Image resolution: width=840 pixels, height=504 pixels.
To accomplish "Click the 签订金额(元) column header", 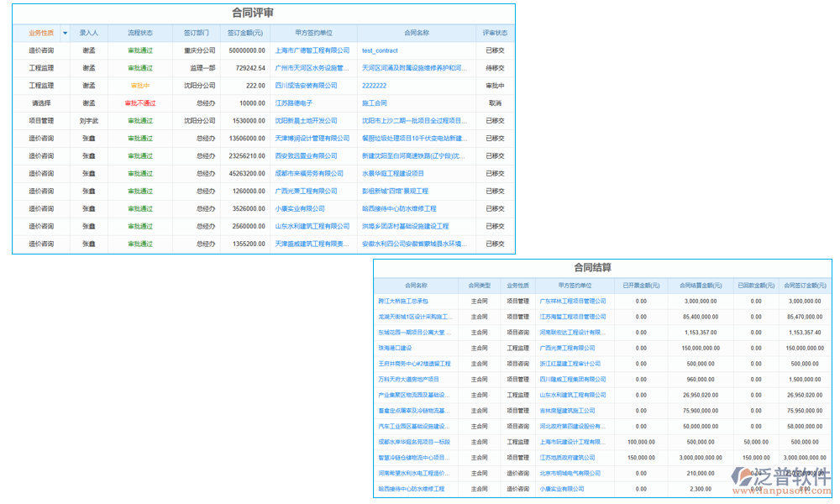I will (x=244, y=34).
